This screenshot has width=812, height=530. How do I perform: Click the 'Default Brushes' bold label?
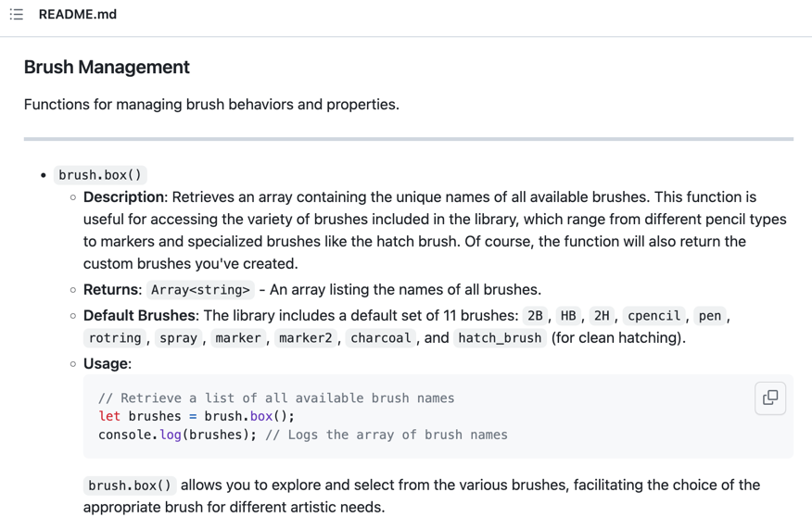pos(139,316)
